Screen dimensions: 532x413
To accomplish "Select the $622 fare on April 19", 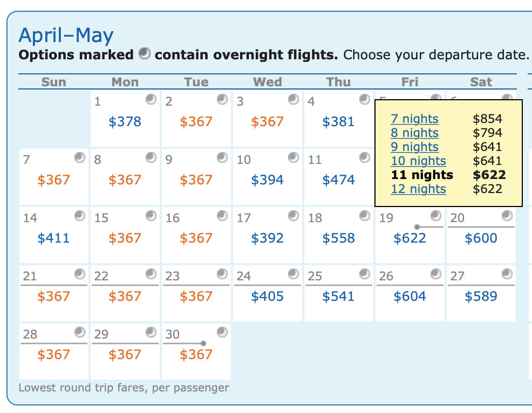I will (x=410, y=238).
